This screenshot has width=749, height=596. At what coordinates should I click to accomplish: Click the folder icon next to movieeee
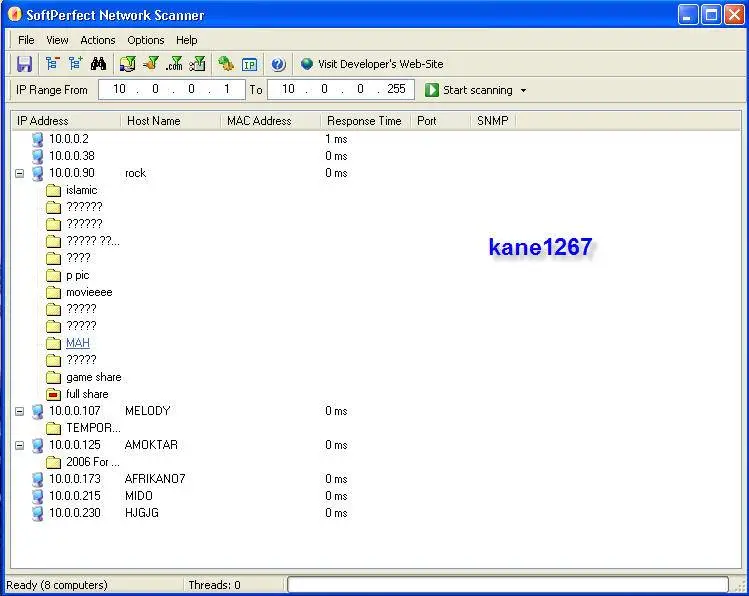(x=54, y=292)
